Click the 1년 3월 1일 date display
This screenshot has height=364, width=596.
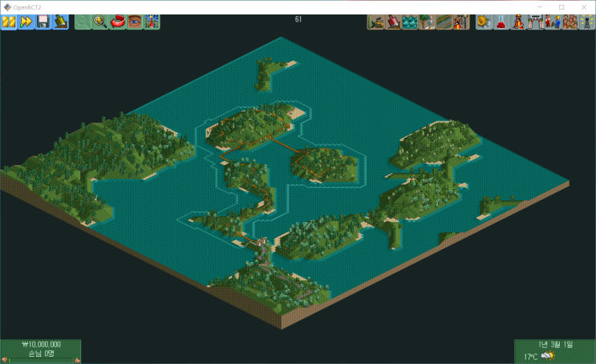point(555,345)
